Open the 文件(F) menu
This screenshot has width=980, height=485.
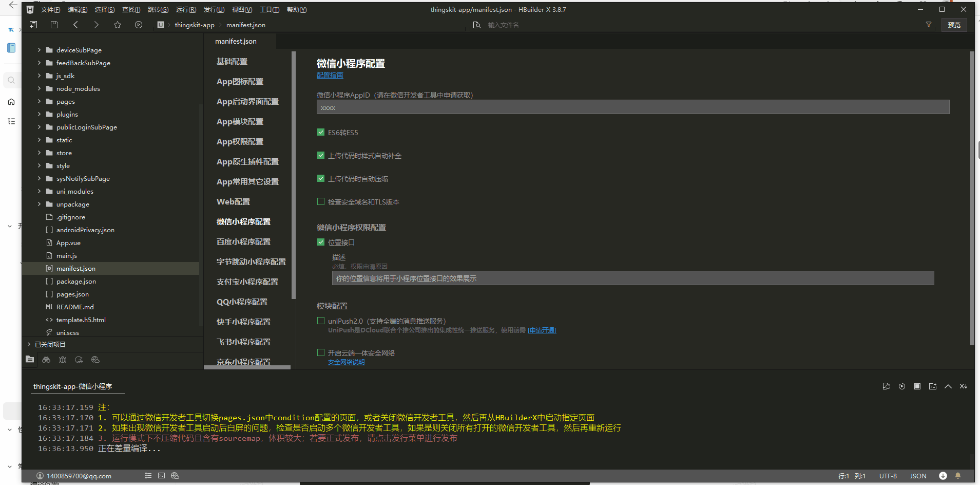50,10
